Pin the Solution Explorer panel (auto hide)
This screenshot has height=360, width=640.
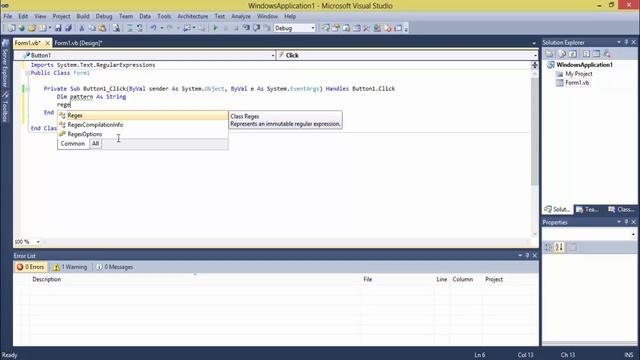(x=627, y=42)
